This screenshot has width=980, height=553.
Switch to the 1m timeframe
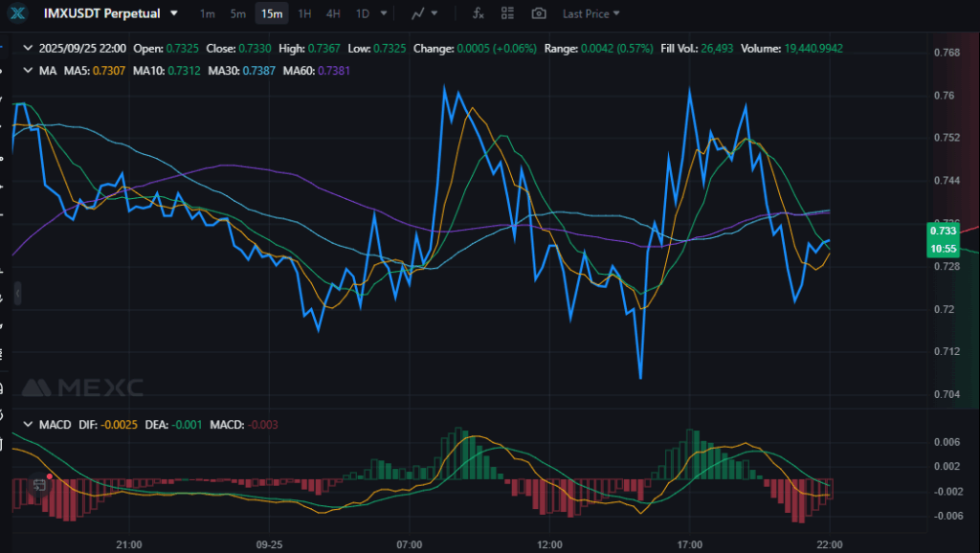pos(207,13)
